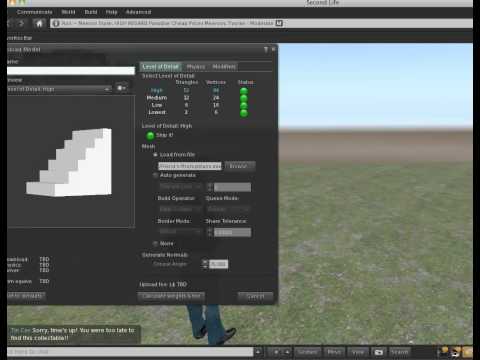Click the mesh file path field
Image resolution: width=480 pixels, height=360 pixels.
tap(190, 166)
